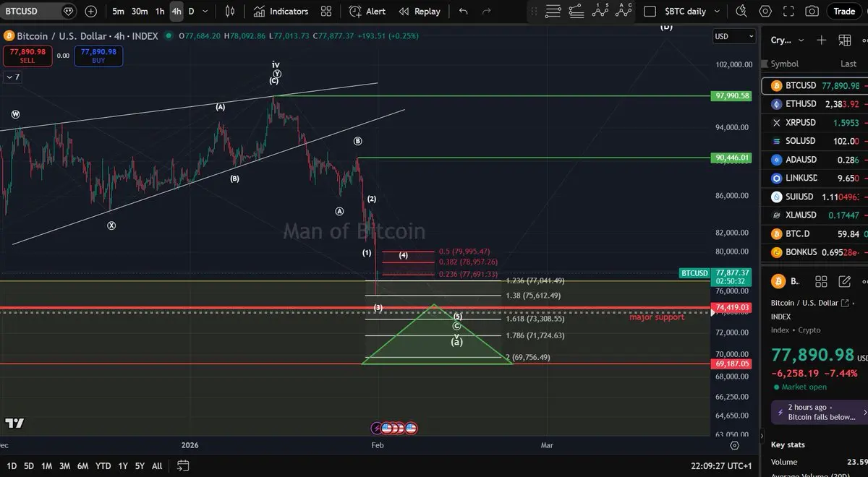The height and width of the screenshot is (477, 868).
Task: Select the Fib retracement tool in favorites bar
Action: 553,11
